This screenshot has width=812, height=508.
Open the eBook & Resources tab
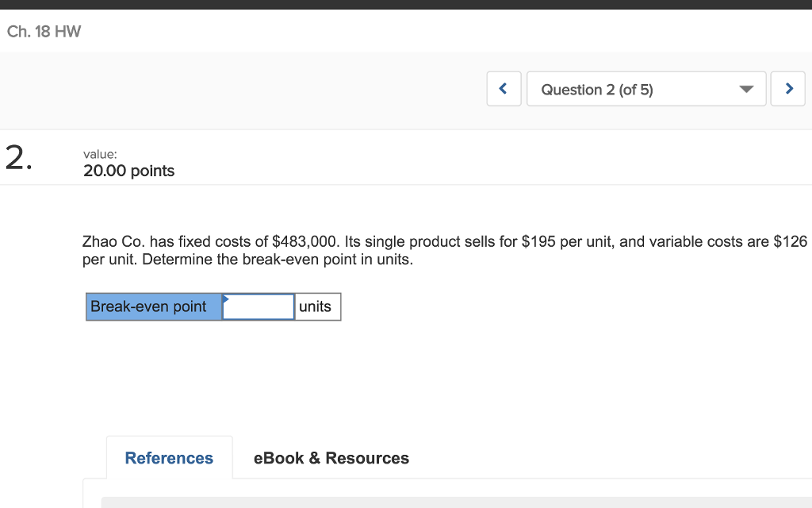point(331,458)
